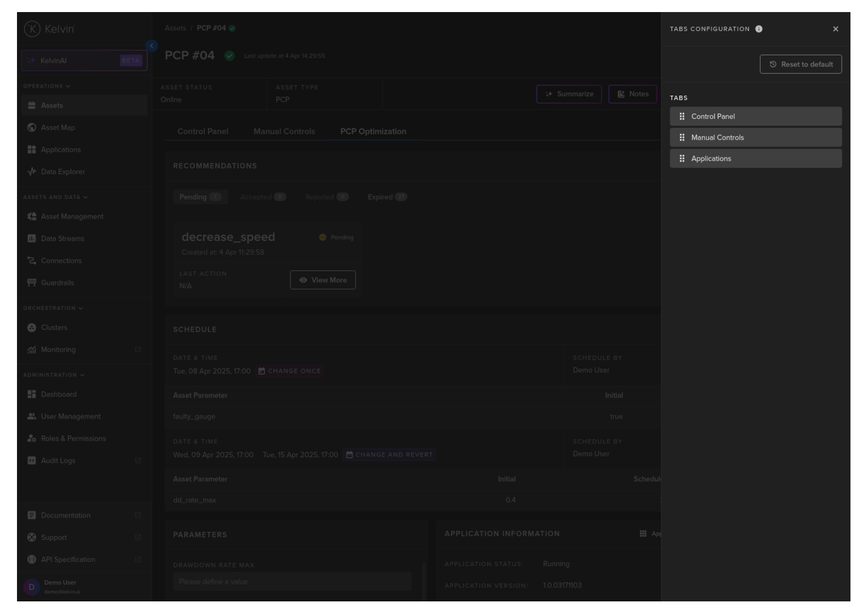Close the Tabs Configuration panel
This screenshot has width=868, height=614.
835,29
